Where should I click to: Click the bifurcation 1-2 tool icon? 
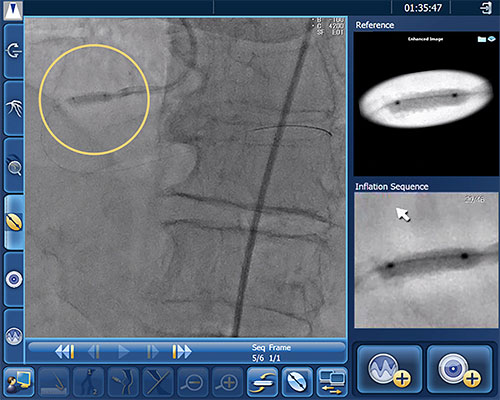click(88, 381)
